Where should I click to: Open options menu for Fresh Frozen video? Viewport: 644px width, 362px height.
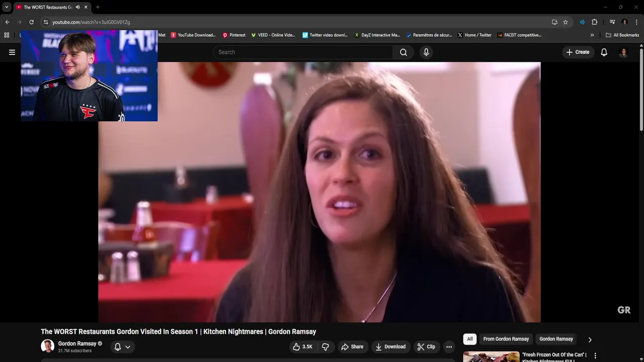click(595, 356)
